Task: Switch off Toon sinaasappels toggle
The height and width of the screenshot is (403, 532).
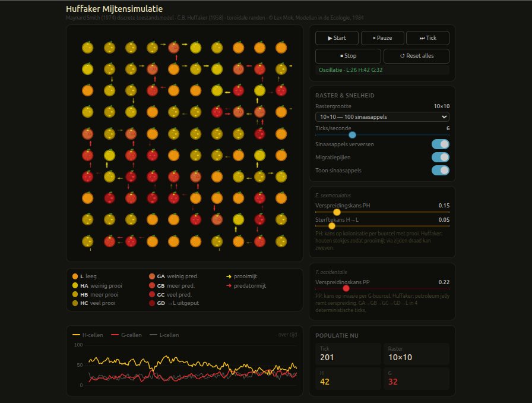Action: 440,171
